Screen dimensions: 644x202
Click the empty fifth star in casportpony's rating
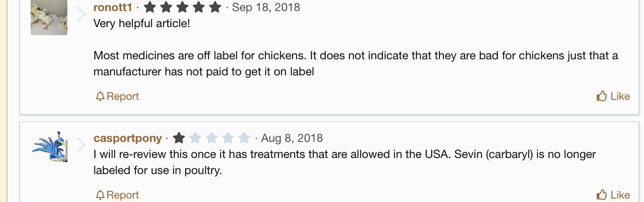pyautogui.click(x=244, y=138)
